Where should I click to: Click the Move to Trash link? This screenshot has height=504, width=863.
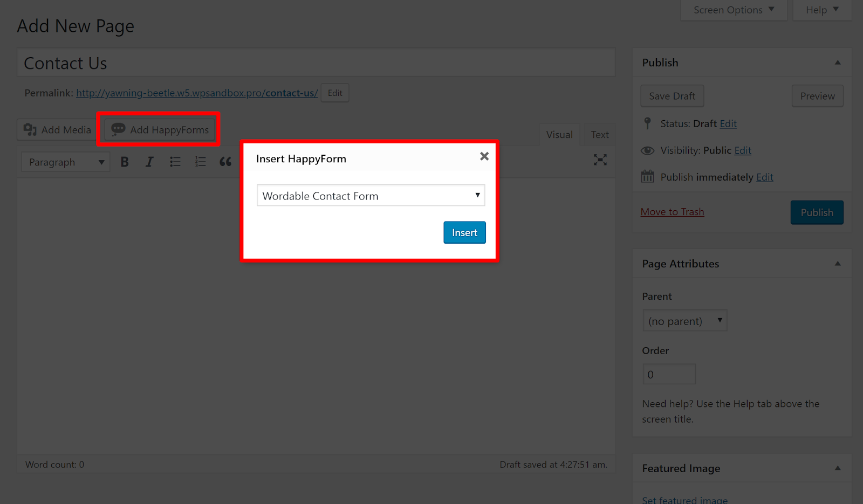point(672,211)
